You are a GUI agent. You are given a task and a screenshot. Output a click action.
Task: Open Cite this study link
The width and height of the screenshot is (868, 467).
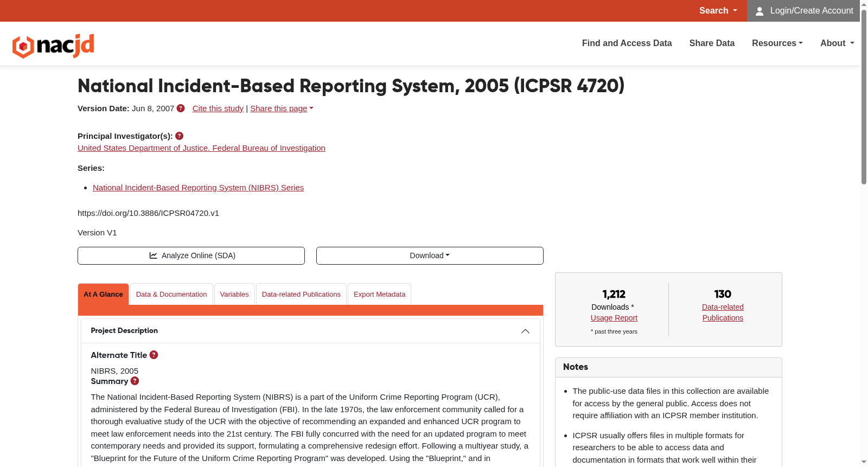click(218, 108)
